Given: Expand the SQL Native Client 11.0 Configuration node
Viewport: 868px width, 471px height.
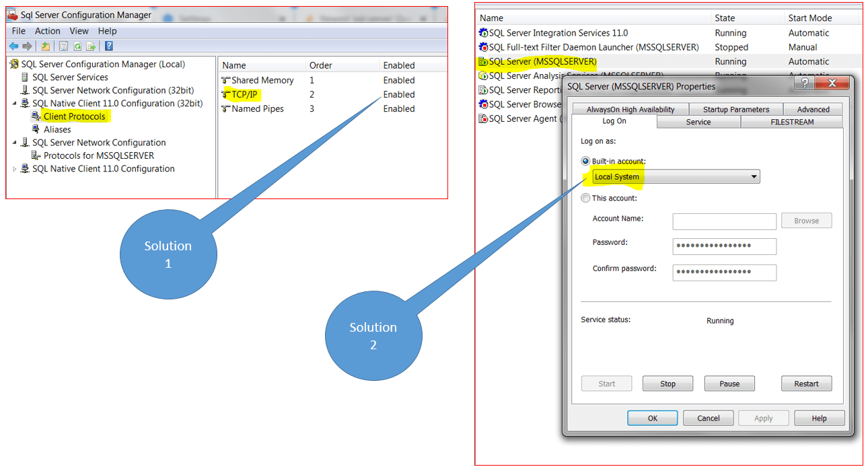Looking at the screenshot, I should tap(13, 168).
